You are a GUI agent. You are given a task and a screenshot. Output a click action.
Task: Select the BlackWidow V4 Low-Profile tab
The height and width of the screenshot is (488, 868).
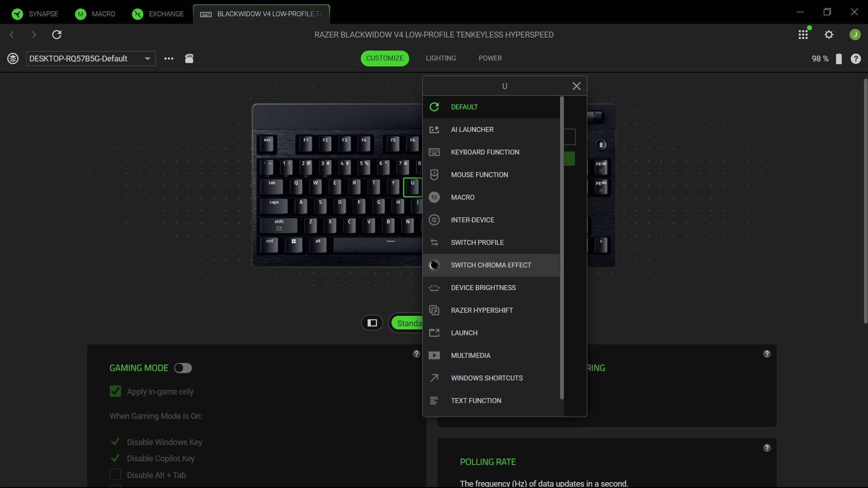[261, 14]
